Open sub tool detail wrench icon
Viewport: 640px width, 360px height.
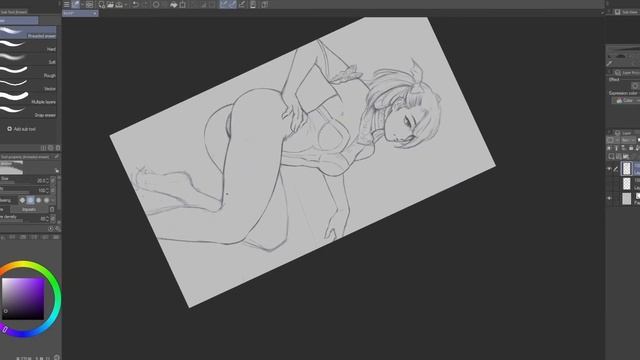point(58,229)
